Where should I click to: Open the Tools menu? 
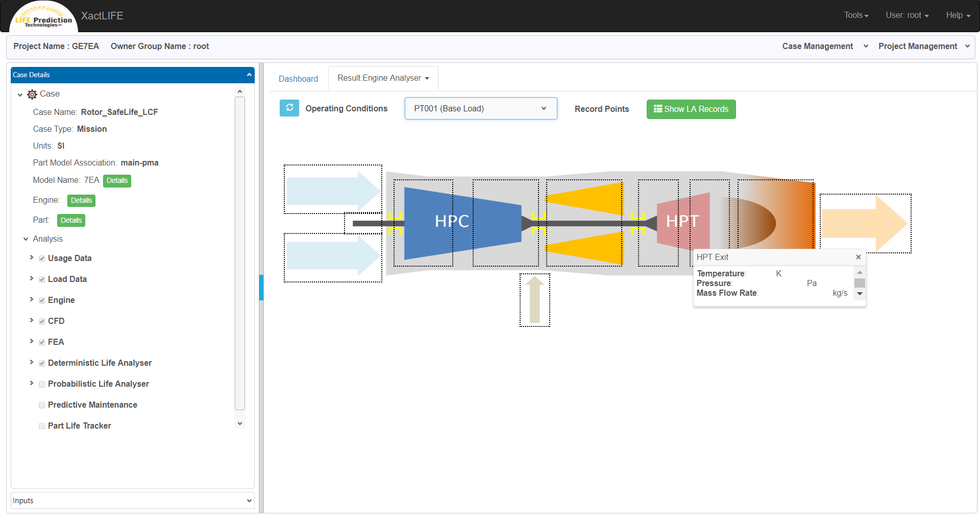(856, 15)
